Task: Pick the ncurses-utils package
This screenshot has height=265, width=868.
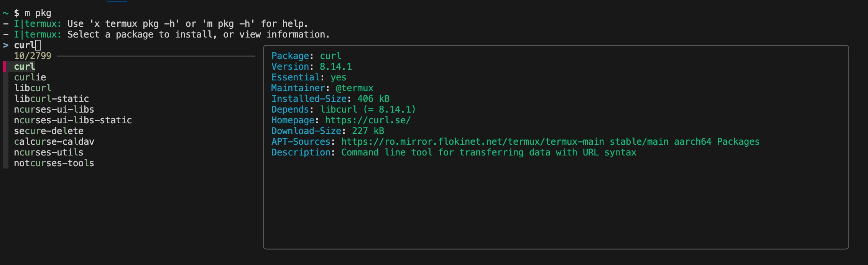Action: (49, 152)
